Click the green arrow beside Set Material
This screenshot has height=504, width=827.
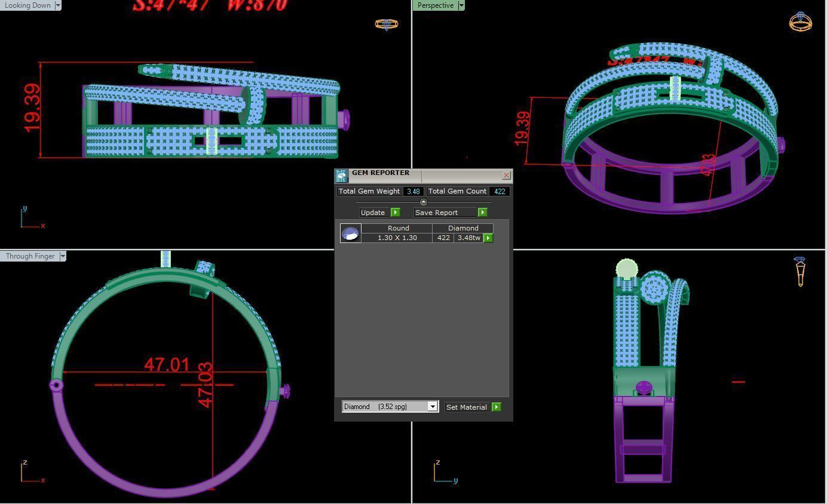coord(496,407)
